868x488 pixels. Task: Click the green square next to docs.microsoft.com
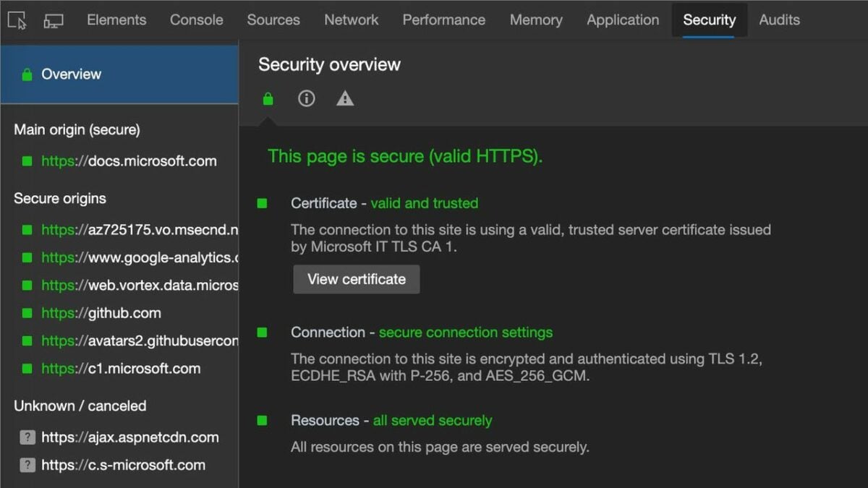27,161
